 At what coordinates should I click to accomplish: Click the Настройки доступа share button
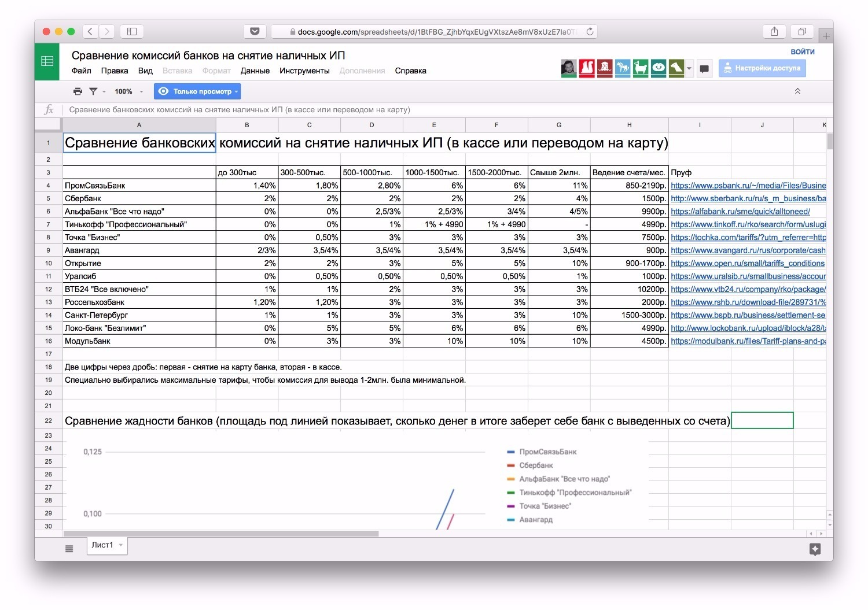(x=762, y=68)
